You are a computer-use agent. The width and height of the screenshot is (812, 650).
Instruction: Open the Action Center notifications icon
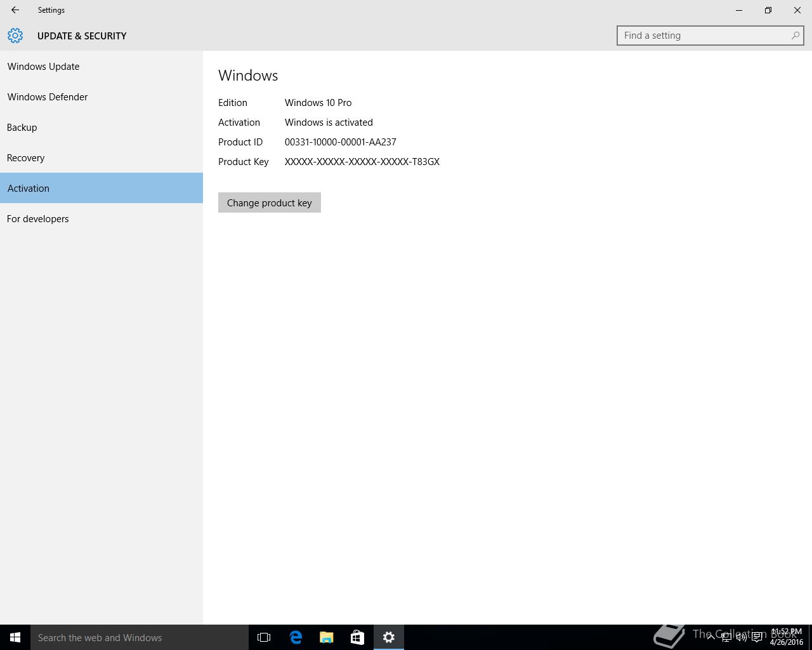[757, 637]
